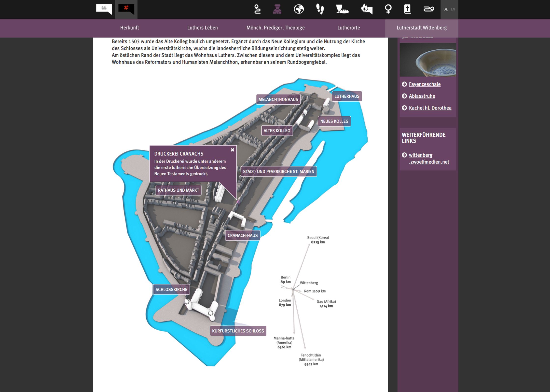This screenshot has width=550, height=392.
Task: Open the route path pin icon
Action: point(257,9)
